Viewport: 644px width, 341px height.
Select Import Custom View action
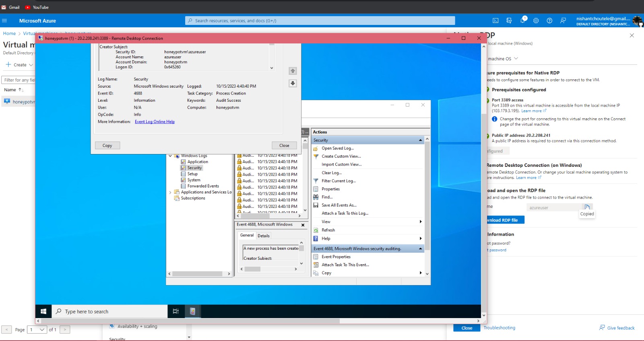coord(342,164)
